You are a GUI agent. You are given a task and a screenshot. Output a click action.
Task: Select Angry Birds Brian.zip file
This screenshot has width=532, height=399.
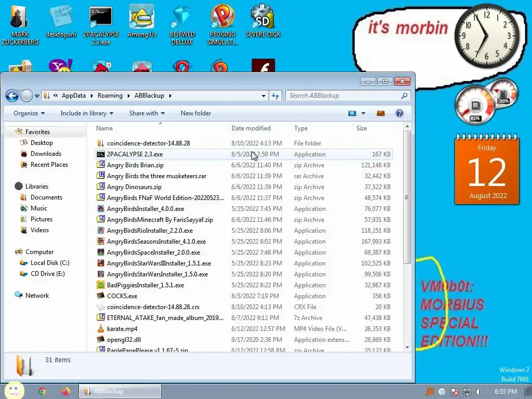click(244, 165)
